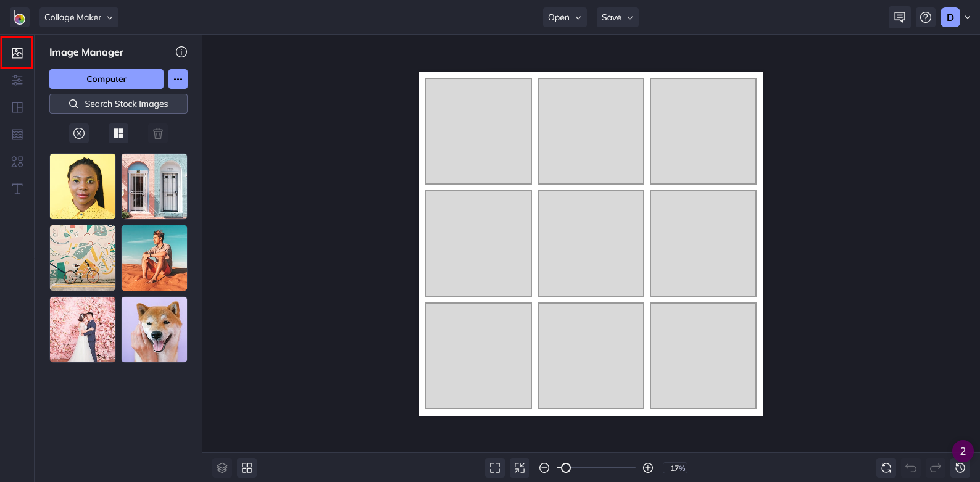The width and height of the screenshot is (980, 482).
Task: Expand the Collage Maker dropdown
Action: [79, 17]
